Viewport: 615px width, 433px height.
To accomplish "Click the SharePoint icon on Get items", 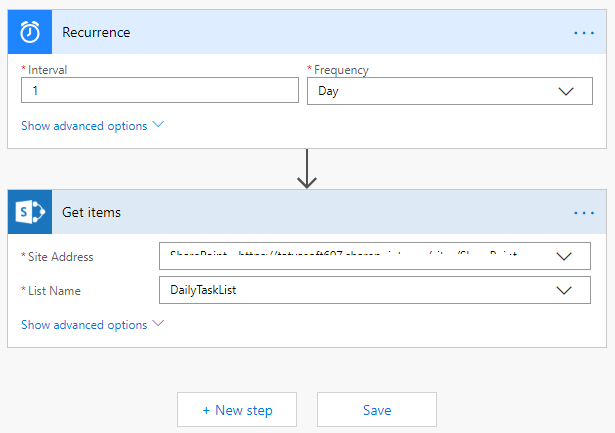I will 30,212.
